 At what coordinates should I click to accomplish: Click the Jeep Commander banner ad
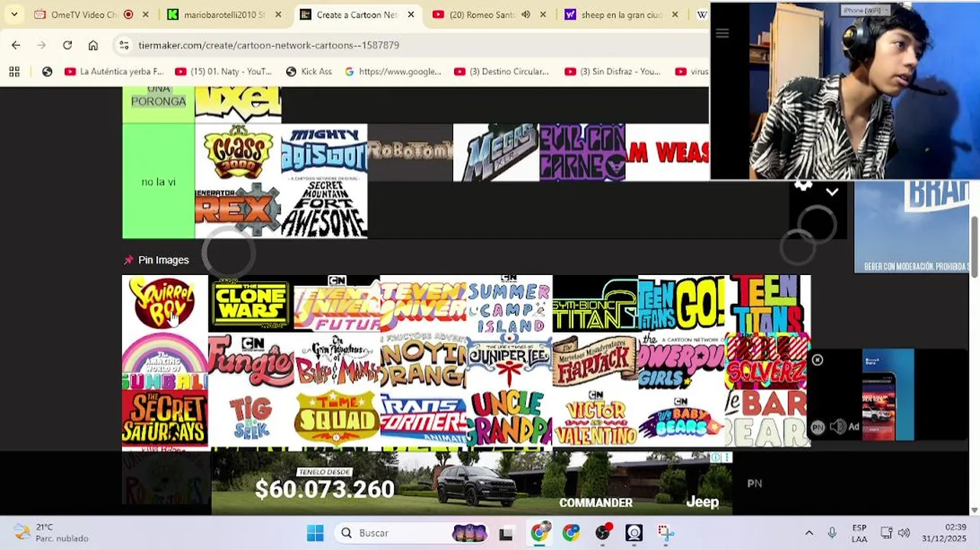(472, 483)
